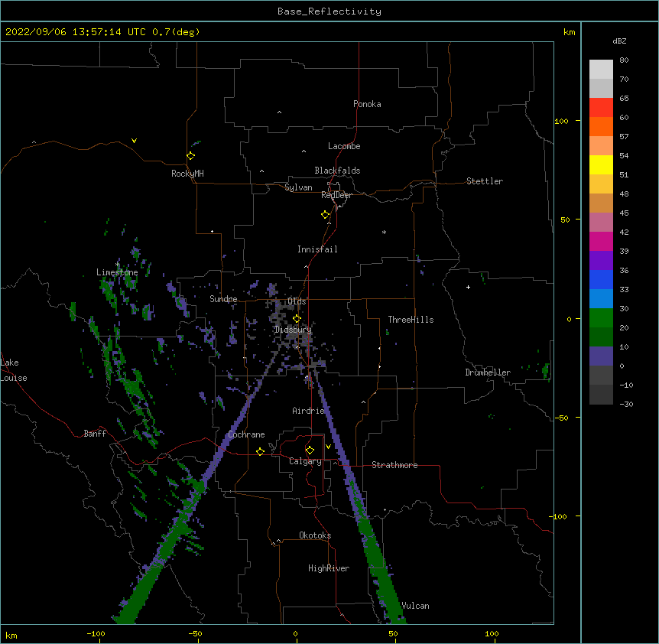Image resolution: width=659 pixels, height=644 pixels.
Task: Select the Sundre label
Action: (223, 299)
